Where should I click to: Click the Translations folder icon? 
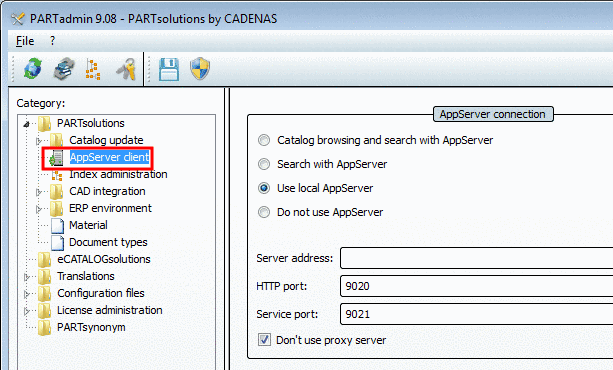[44, 276]
